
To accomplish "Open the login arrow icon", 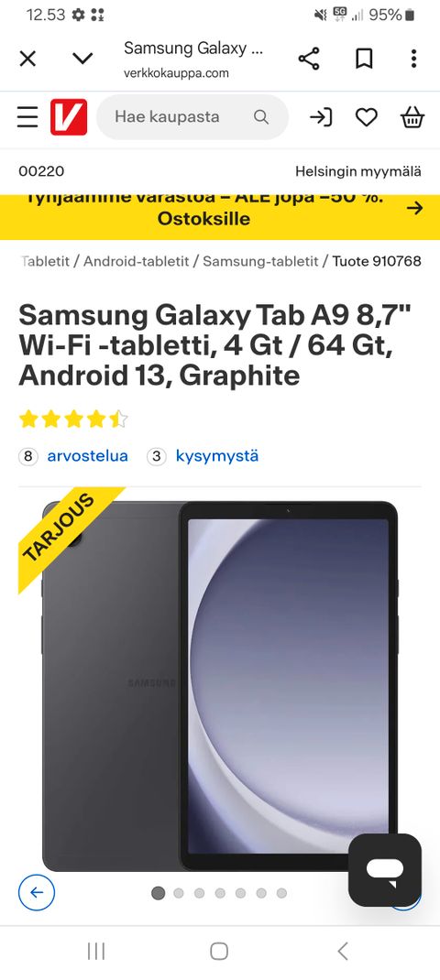I will pos(321,117).
